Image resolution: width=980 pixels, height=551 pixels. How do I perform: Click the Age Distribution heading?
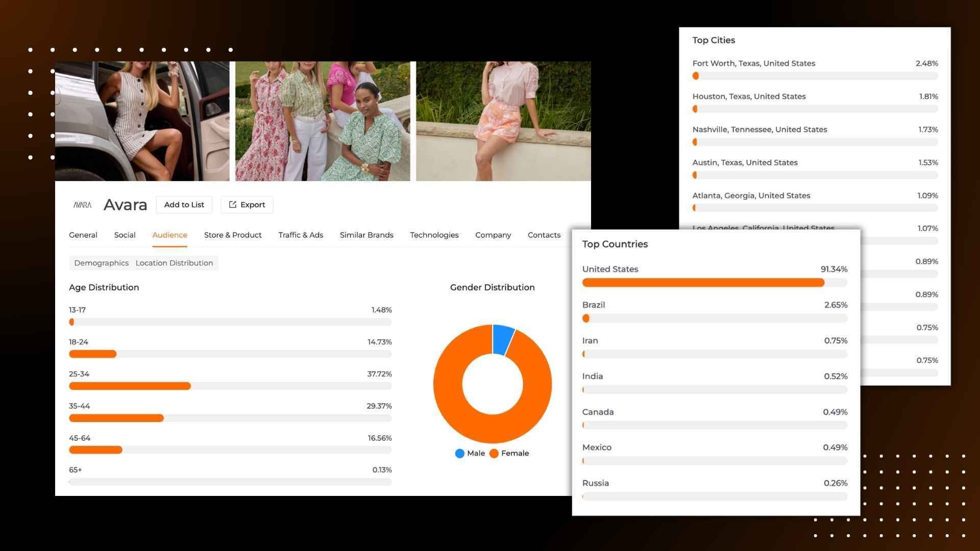pos(104,287)
